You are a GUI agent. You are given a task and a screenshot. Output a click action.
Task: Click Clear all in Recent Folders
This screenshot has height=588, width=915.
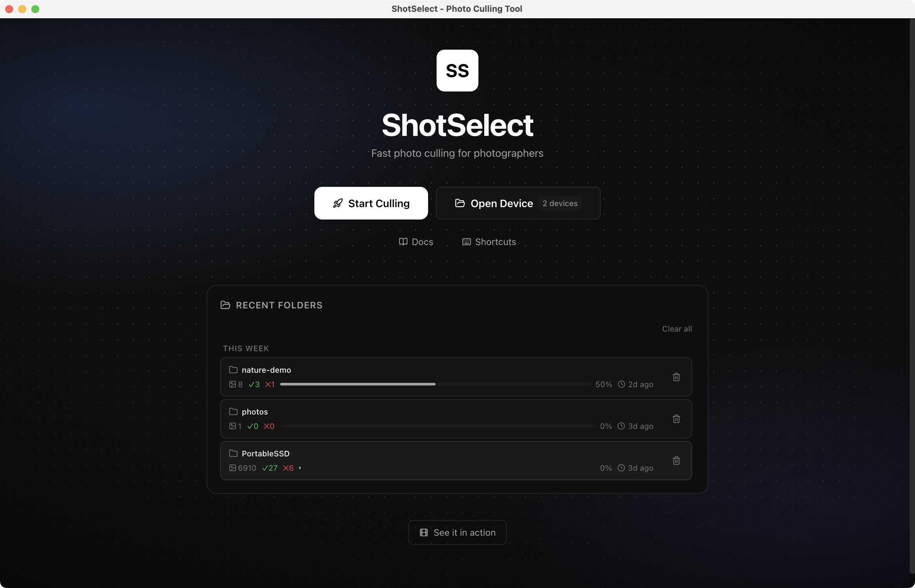point(677,329)
